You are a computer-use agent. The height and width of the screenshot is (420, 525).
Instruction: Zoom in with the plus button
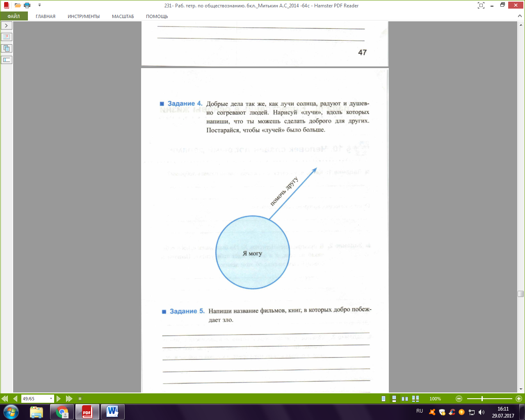tap(519, 399)
